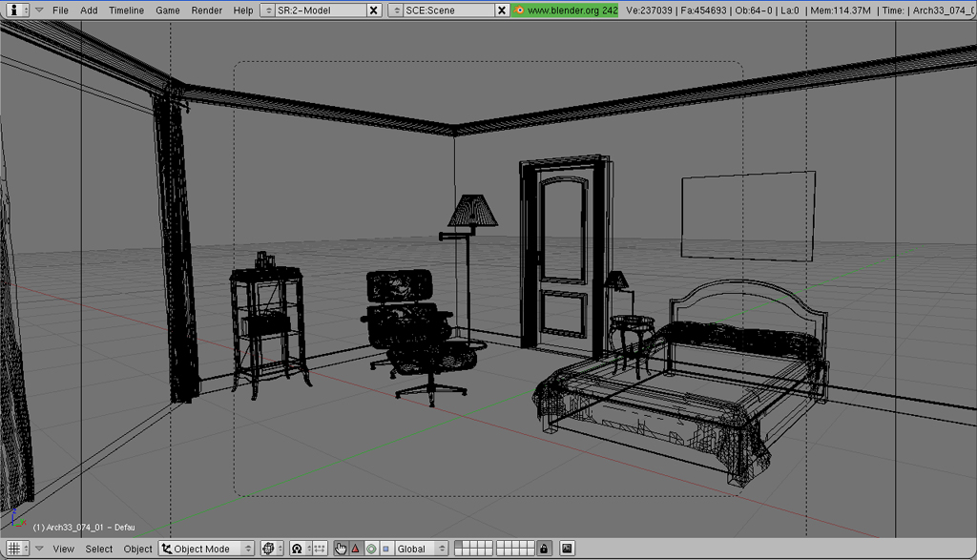
Task: Open the Render menu
Action: coord(207,10)
